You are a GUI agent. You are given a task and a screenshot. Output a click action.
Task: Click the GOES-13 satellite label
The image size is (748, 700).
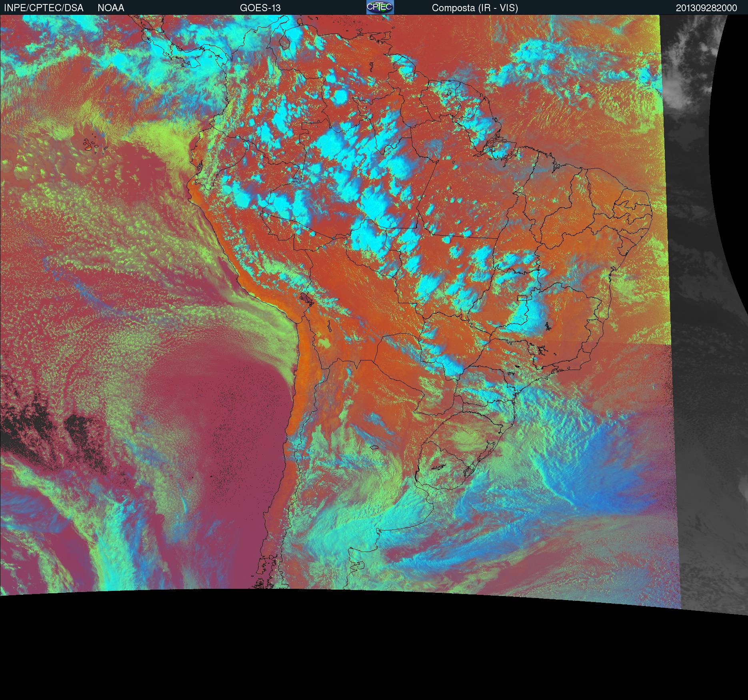(x=260, y=8)
